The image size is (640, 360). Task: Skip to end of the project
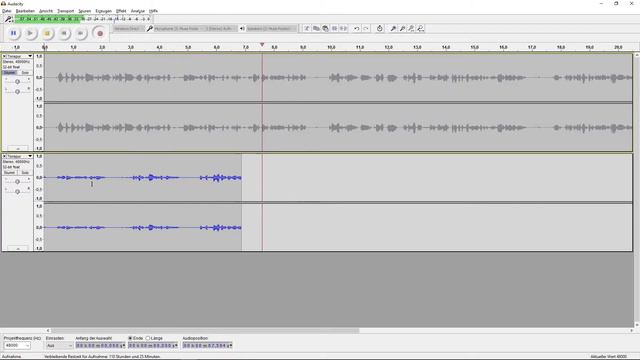pos(81,33)
